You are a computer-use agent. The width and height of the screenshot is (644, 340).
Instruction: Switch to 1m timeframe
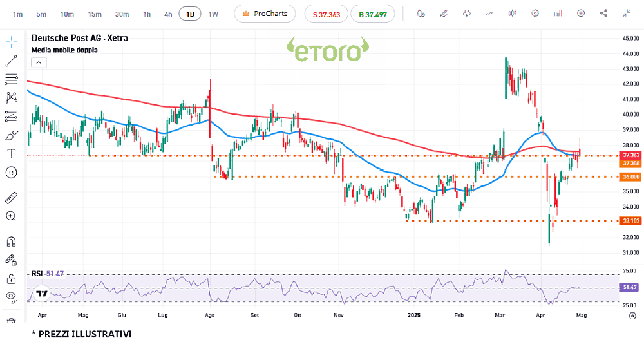click(x=17, y=14)
